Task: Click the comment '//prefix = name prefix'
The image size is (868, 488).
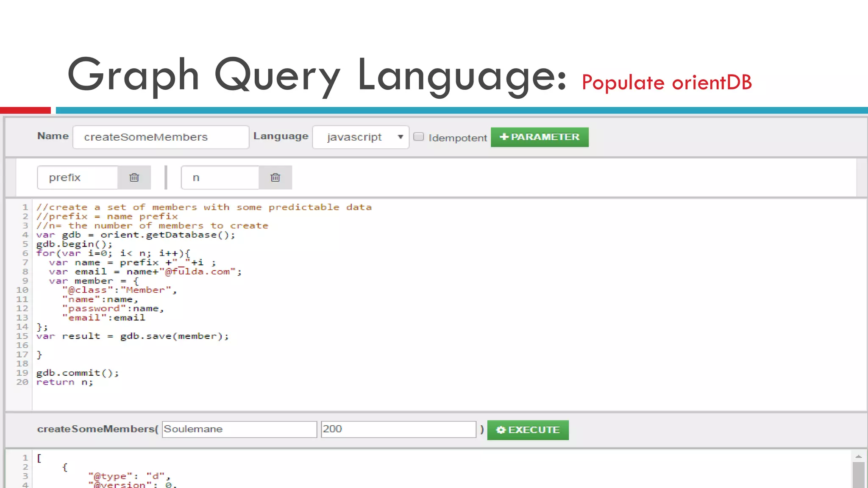Action: [107, 216]
